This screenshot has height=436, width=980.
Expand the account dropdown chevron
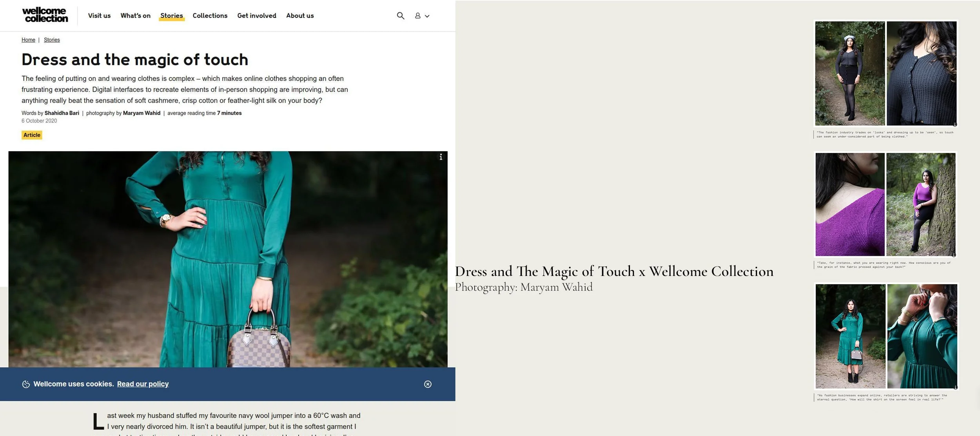pos(427,16)
